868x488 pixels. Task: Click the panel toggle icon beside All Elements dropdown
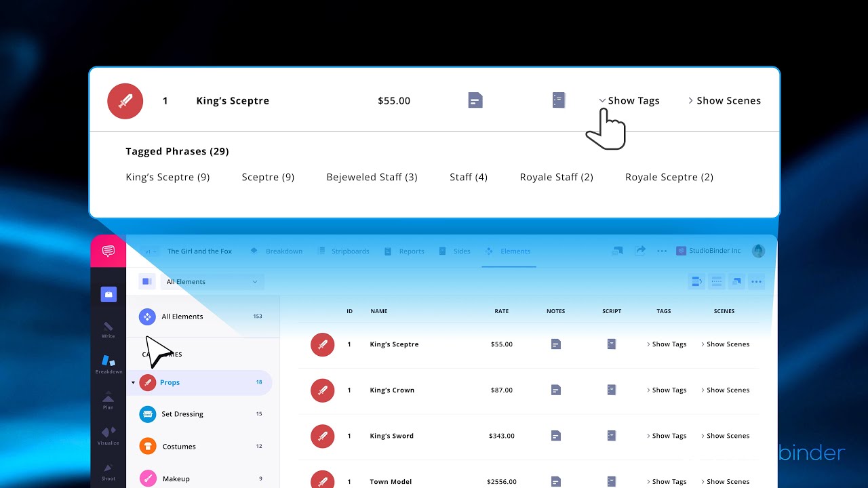[147, 281]
